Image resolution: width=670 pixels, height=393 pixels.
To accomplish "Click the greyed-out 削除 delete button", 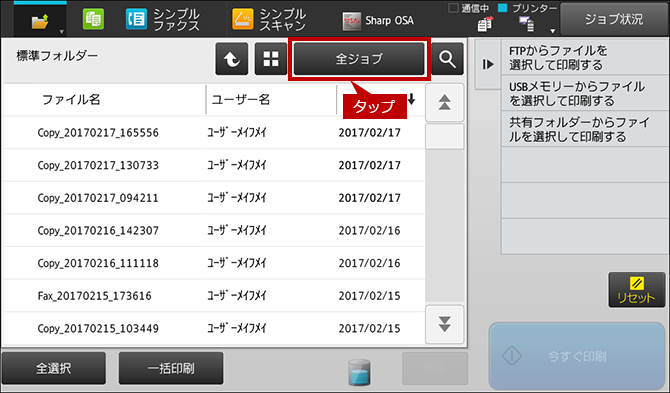I will (x=435, y=368).
